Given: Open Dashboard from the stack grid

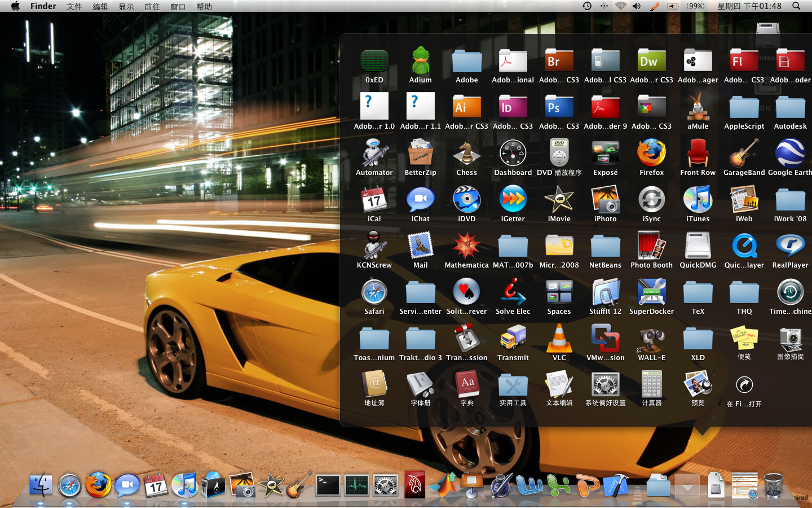Looking at the screenshot, I should (x=513, y=154).
